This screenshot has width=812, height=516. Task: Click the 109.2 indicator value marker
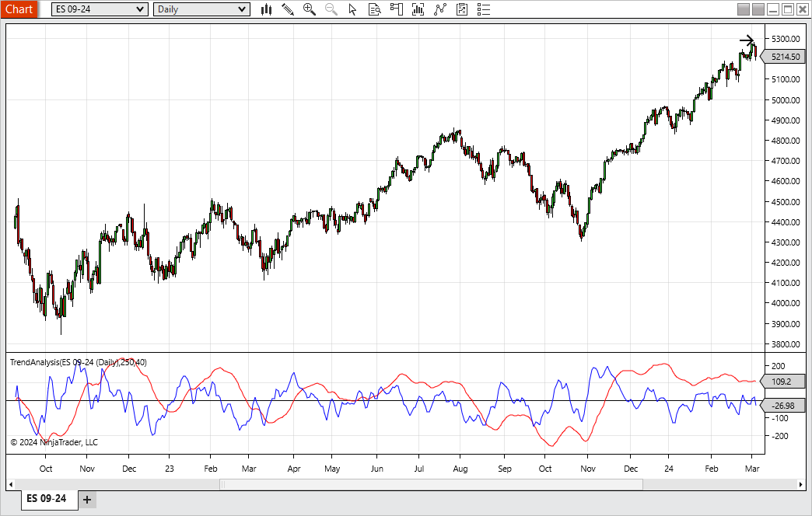[782, 382]
